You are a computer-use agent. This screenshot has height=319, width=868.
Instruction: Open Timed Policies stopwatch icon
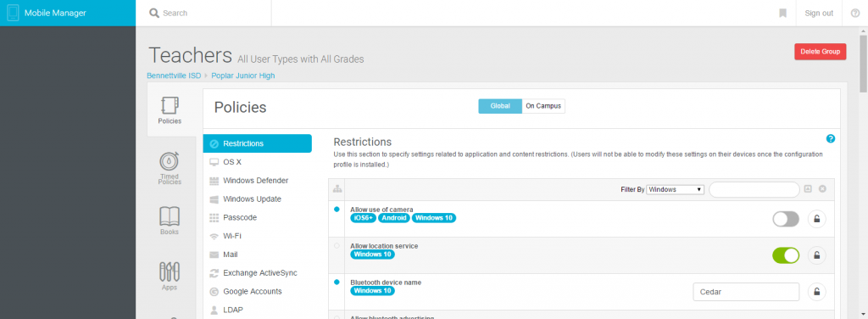point(170,160)
